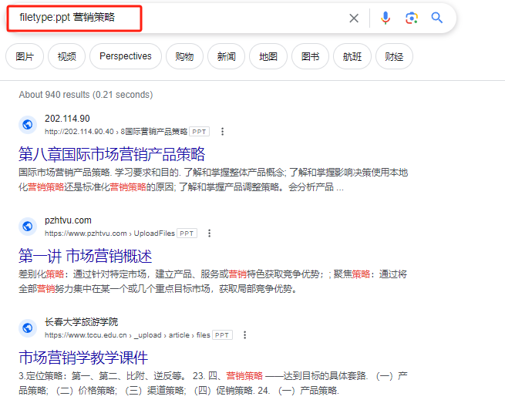Open three-dot menu for tccu.edu.cn result

[244, 335]
